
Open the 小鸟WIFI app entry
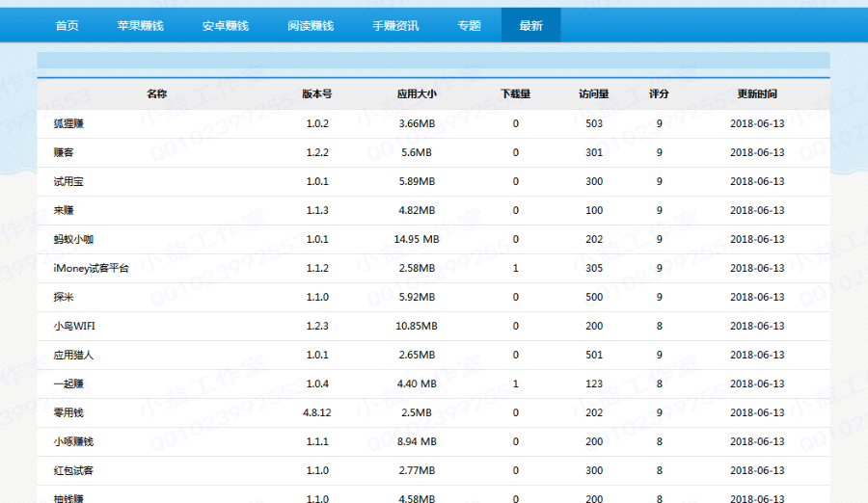click(x=74, y=326)
